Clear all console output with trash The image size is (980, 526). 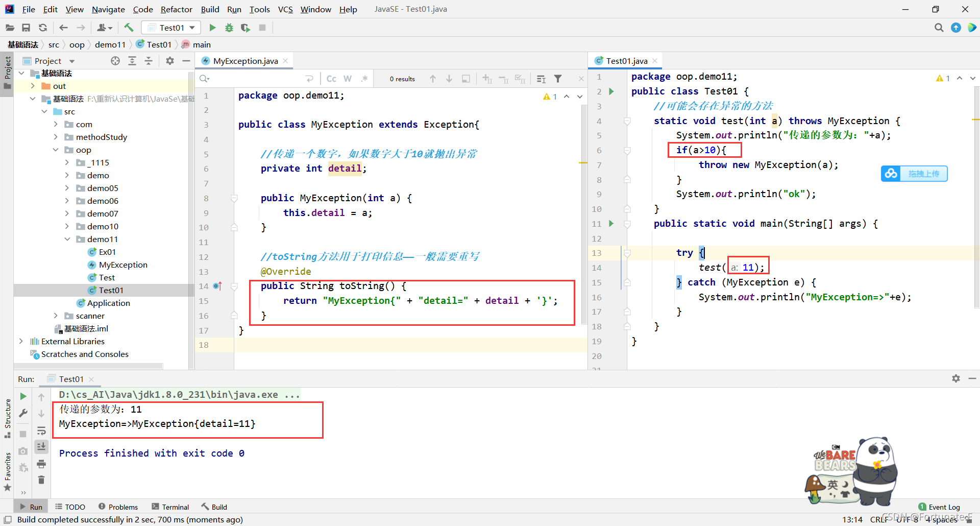tap(41, 480)
